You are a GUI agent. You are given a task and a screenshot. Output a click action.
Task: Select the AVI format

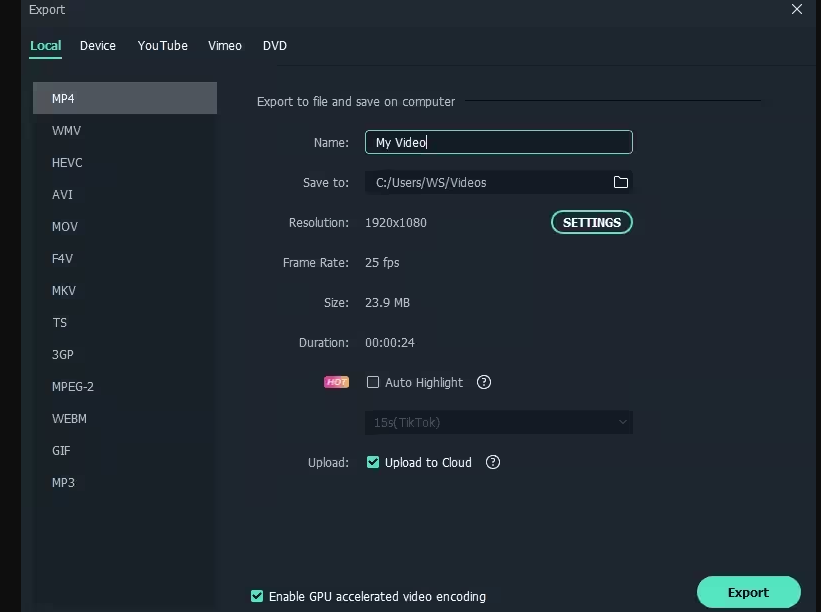tap(125, 194)
